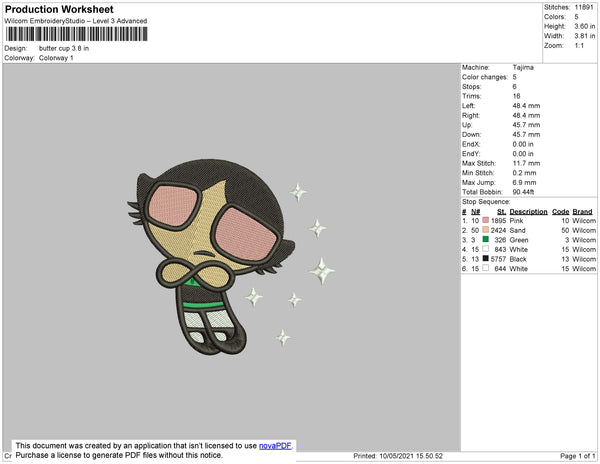Click the 'Pink' description in row 1
The height and width of the screenshot is (464, 600).
tap(516, 220)
